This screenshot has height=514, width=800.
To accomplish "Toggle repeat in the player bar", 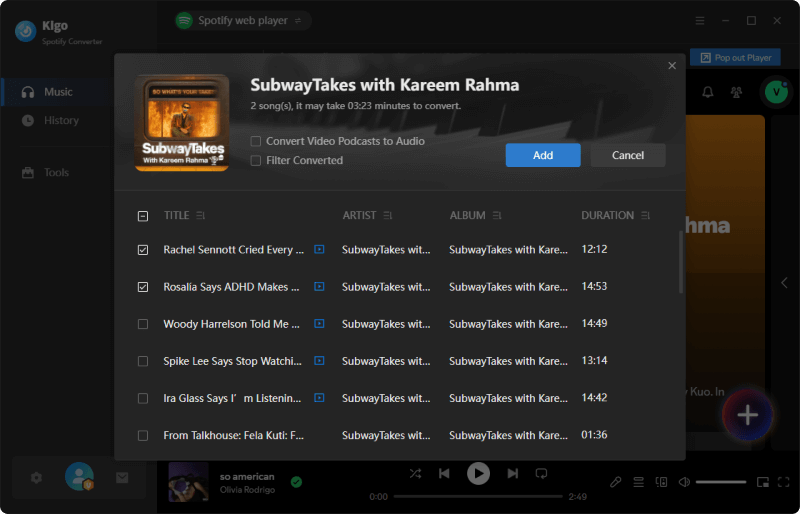I will [541, 474].
